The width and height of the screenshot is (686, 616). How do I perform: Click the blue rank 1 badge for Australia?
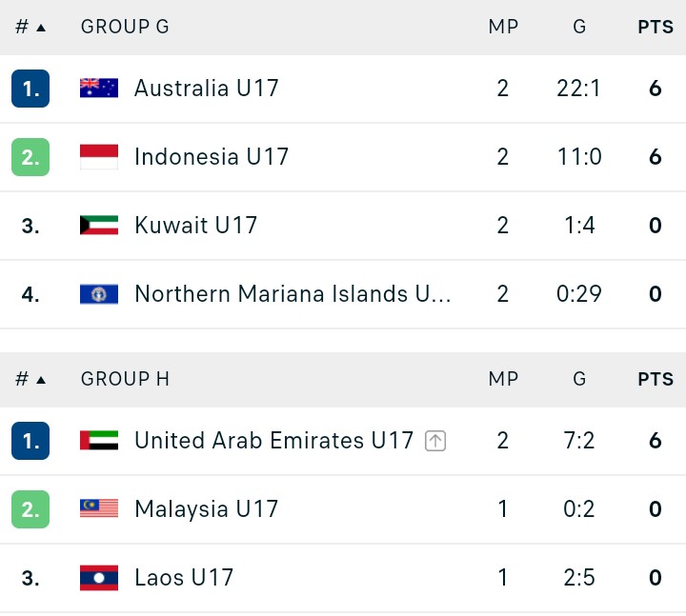pos(30,89)
